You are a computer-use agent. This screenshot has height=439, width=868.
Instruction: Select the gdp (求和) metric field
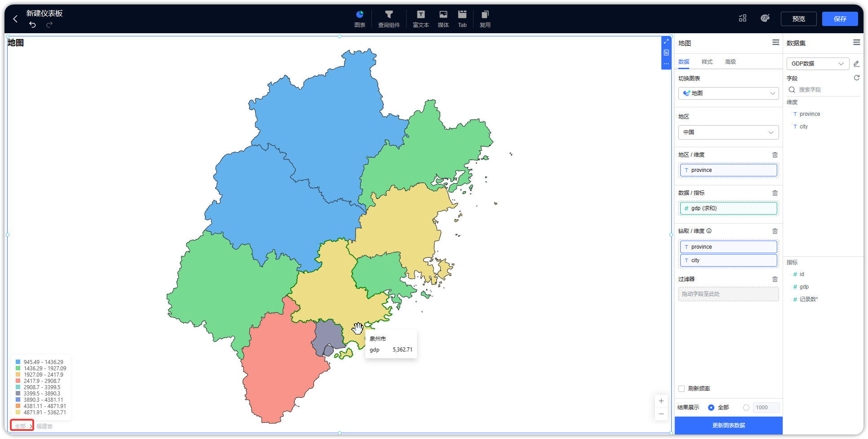tap(729, 208)
